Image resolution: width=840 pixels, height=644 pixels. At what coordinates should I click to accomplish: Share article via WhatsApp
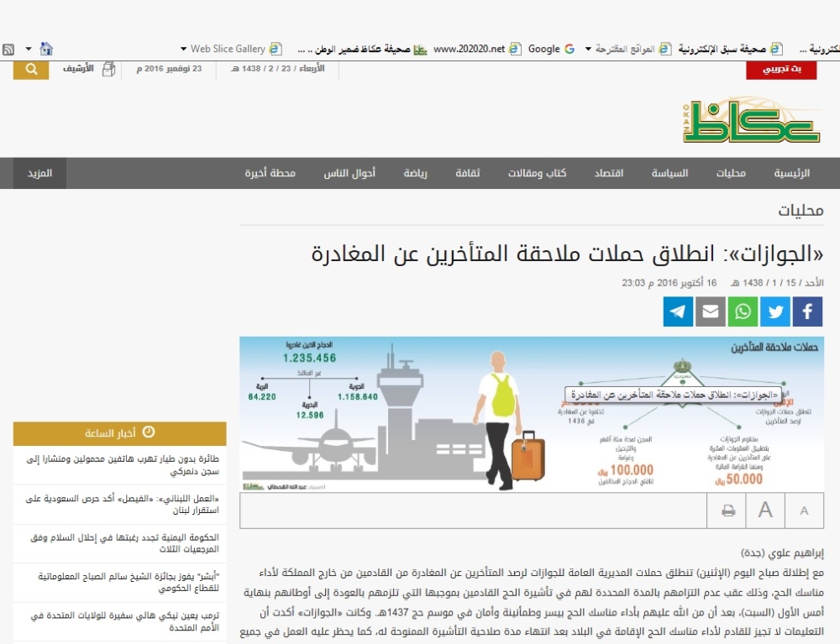coord(743,312)
